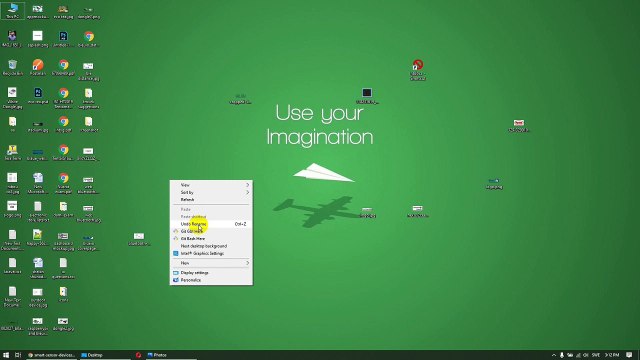Open Intel Graphics Settings from context menu

211,253
